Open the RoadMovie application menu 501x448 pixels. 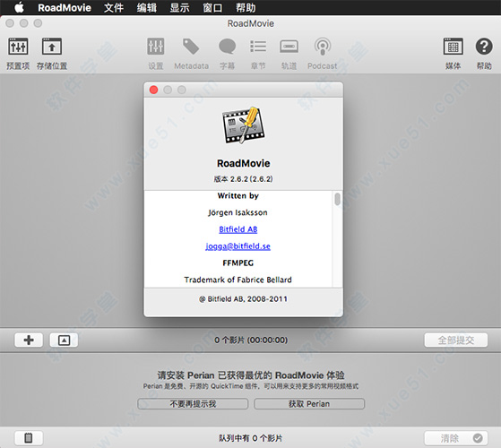[65, 7]
